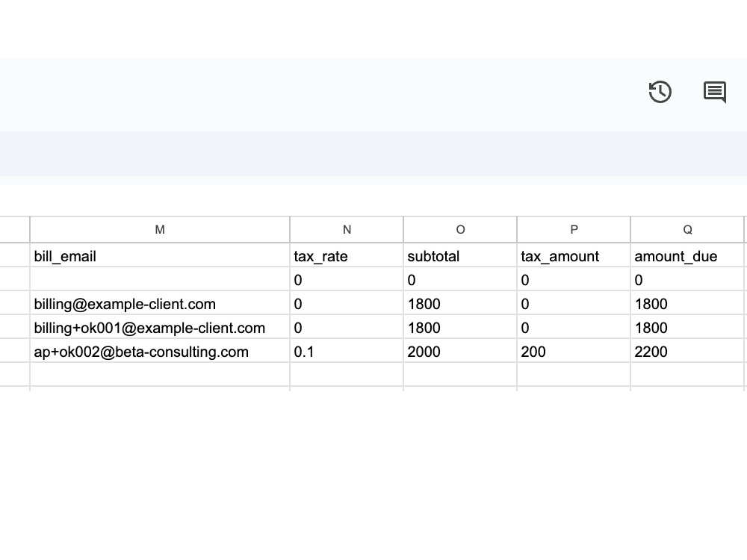The width and height of the screenshot is (747, 560).
Task: Select cell billing+ok001@example-client.com
Action: click(x=160, y=327)
